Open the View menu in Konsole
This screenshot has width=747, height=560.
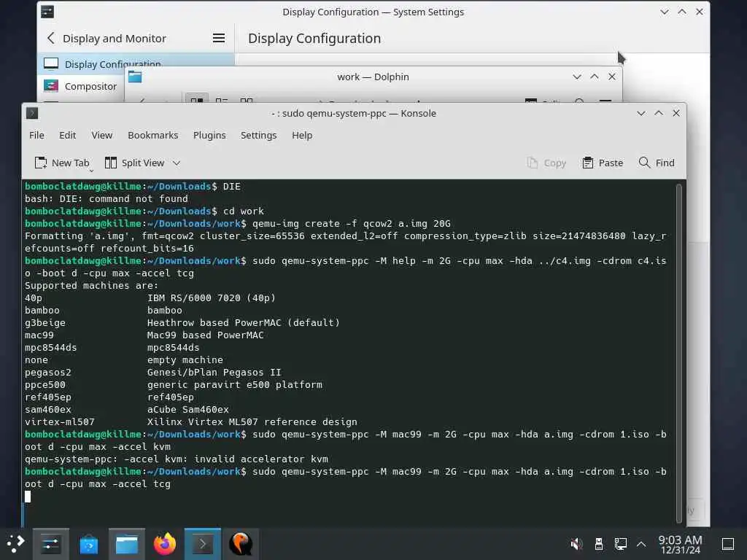click(102, 135)
